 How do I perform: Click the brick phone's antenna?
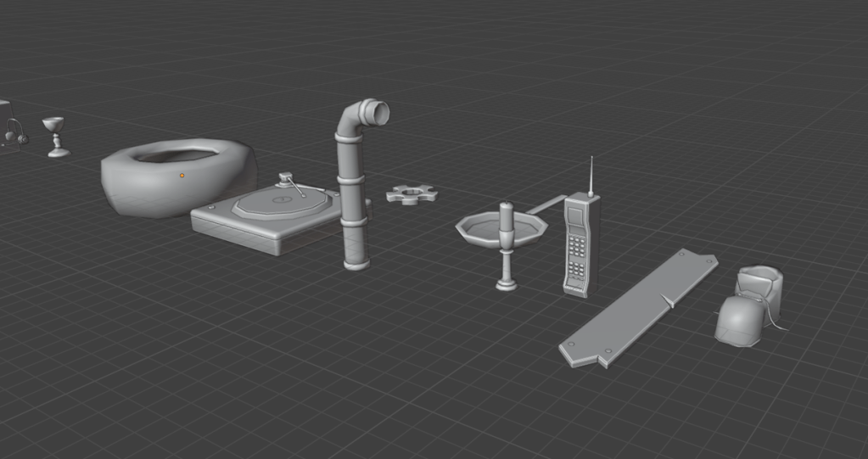591,176
